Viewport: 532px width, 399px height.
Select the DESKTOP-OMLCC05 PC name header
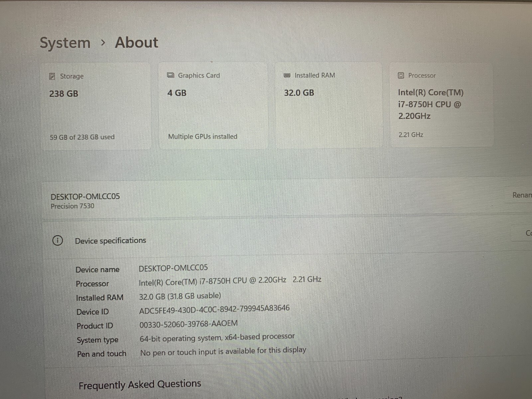[x=85, y=197]
